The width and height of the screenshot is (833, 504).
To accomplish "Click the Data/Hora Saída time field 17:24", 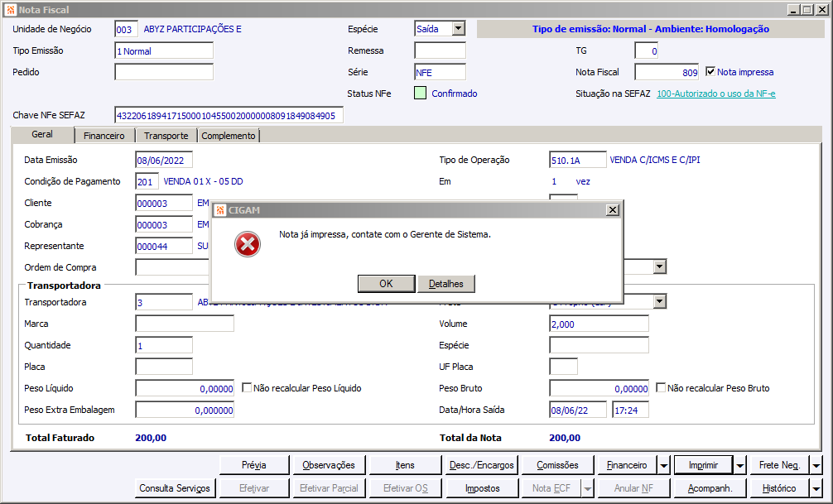I will (630, 410).
